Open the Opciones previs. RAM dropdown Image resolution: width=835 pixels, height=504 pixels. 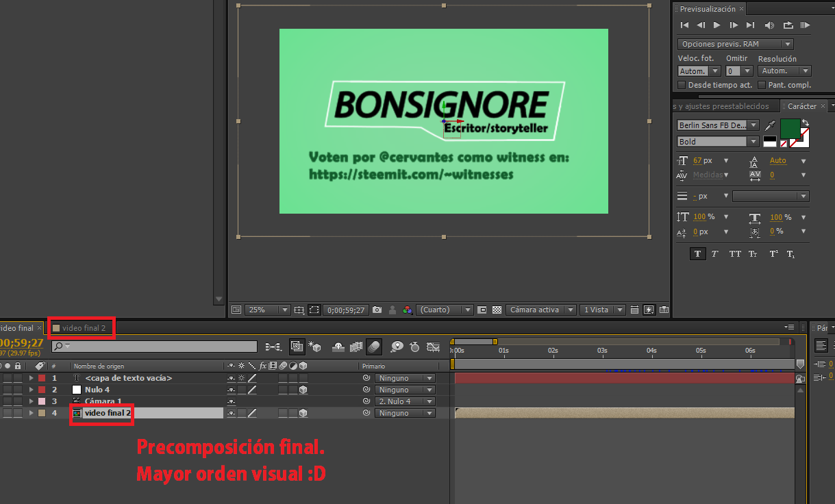coord(735,44)
